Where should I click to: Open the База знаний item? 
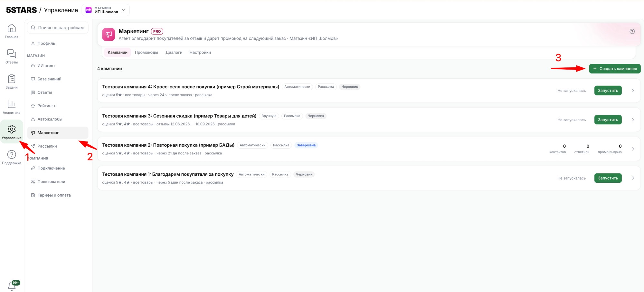click(58, 79)
